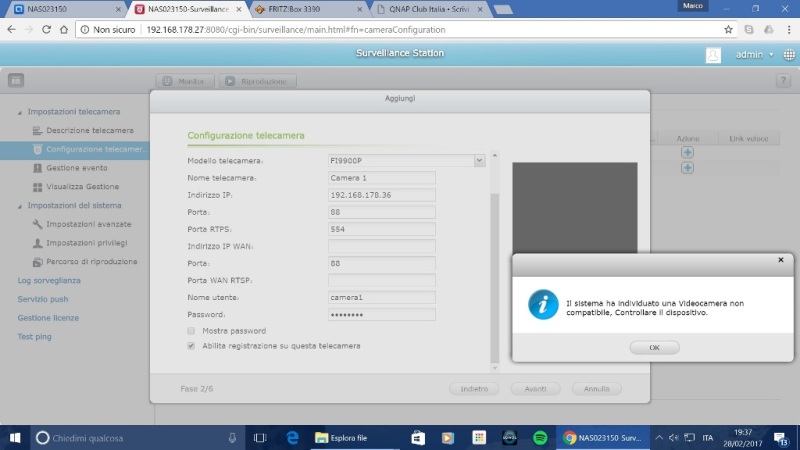This screenshot has height=450, width=800.
Task: Uncheck Abilita registrazione su questa telecamera
Action: (x=192, y=346)
